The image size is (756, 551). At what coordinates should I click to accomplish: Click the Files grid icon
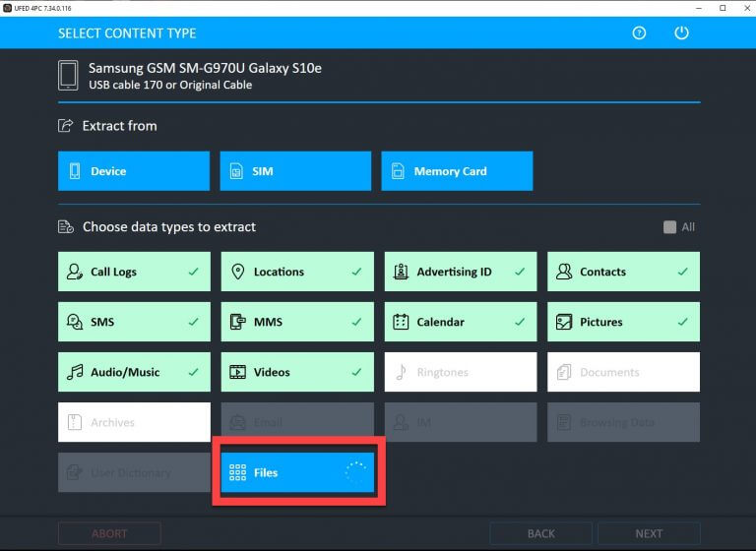point(237,472)
